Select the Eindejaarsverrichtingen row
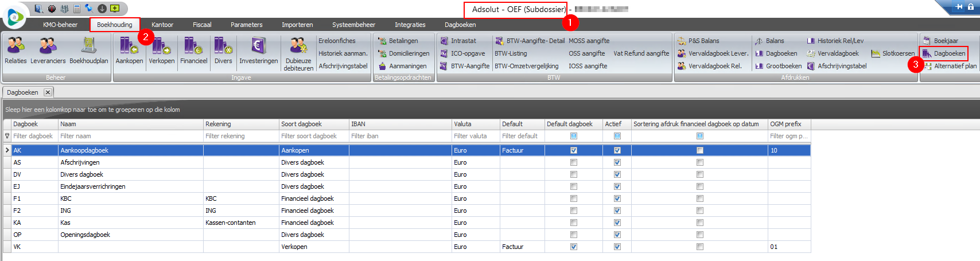Screen dimensions: 980x261 (x=407, y=186)
